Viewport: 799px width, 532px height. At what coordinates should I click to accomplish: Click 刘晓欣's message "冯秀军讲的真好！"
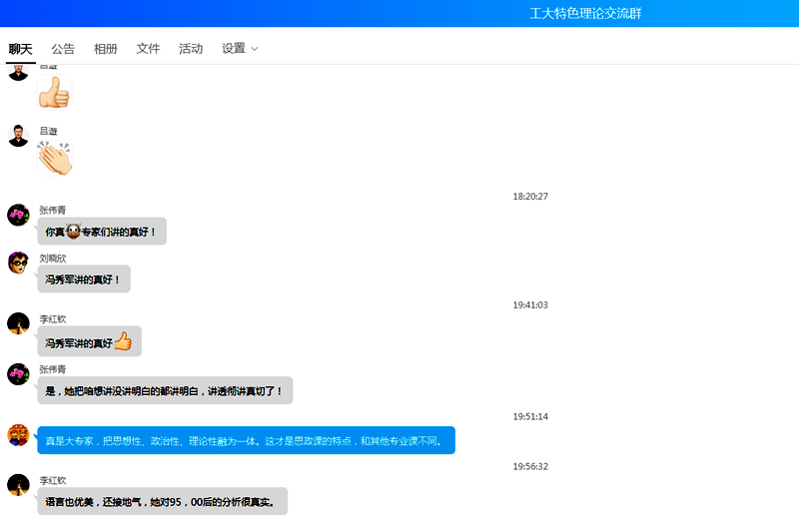(84, 279)
